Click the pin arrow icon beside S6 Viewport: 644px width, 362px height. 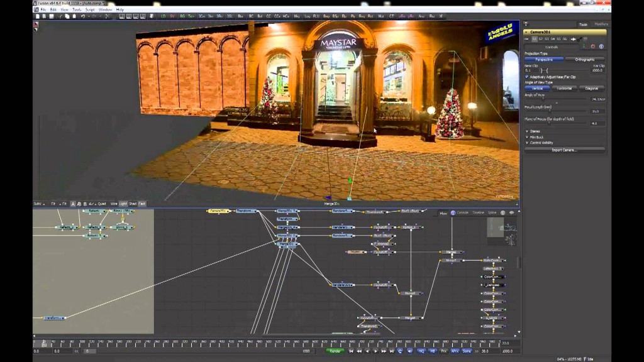point(574,39)
